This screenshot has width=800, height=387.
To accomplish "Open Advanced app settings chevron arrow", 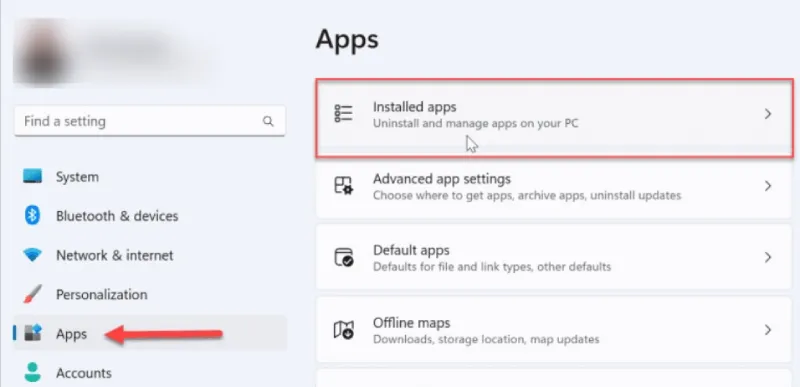I will tap(767, 186).
